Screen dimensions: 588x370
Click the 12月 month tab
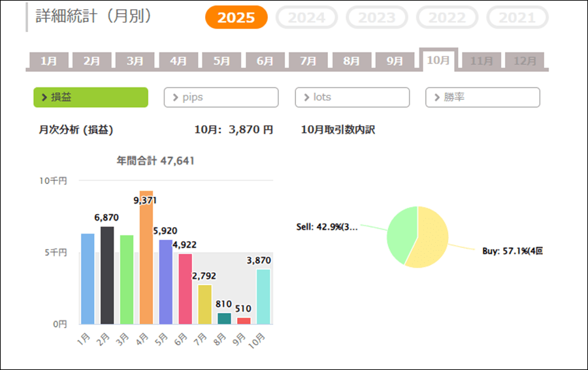[525, 61]
